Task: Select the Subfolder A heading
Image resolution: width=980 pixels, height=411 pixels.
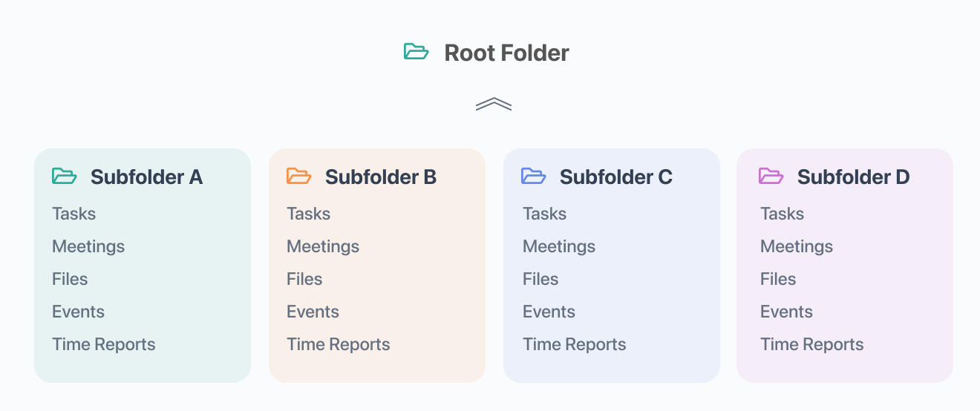Action: pyautogui.click(x=146, y=177)
